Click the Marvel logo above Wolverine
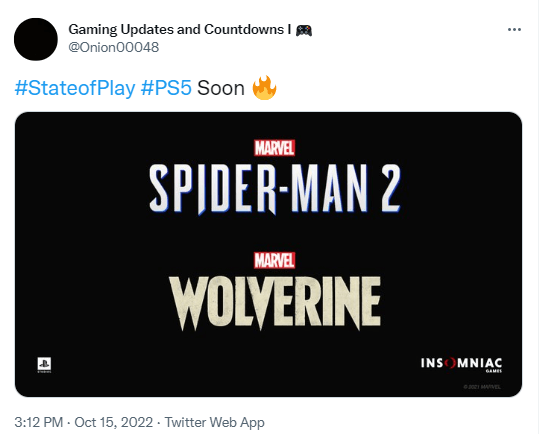 pyautogui.click(x=274, y=260)
